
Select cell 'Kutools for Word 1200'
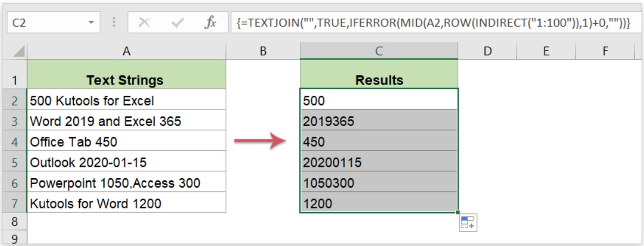point(127,202)
